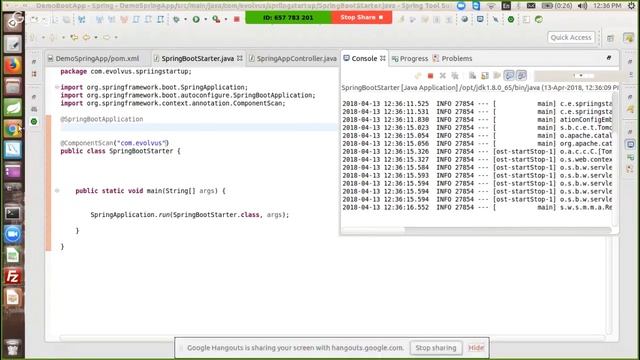Toggle Word Wrap in the console toolbar
The image size is (640, 360).
pos(497,76)
